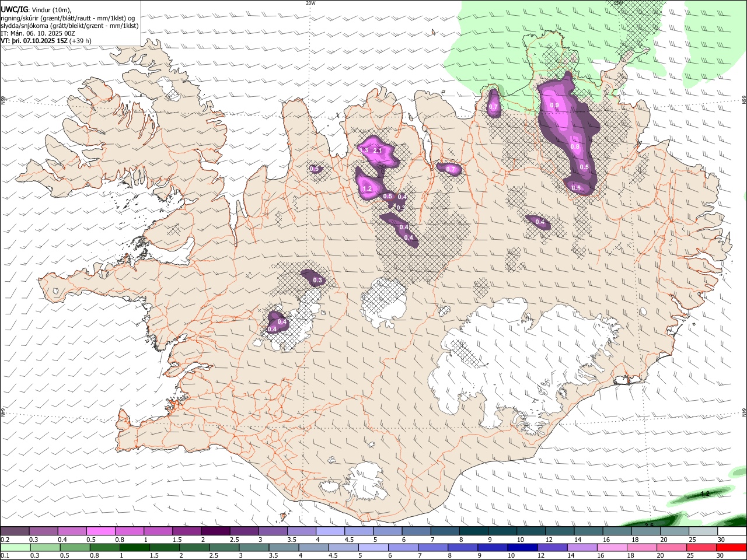This screenshot has width=747, height=560.
Task: Click the green 2.5 rain value at the bottom
Action: (x=649, y=525)
